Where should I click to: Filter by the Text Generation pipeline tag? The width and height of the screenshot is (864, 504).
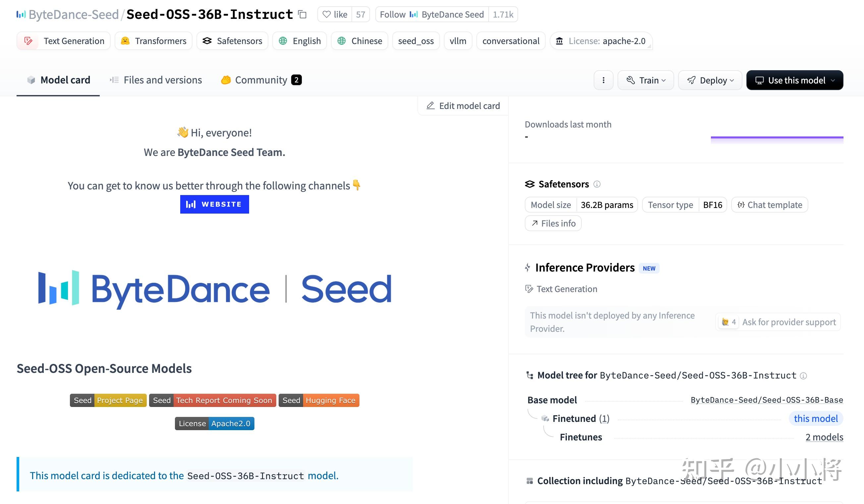tap(63, 41)
